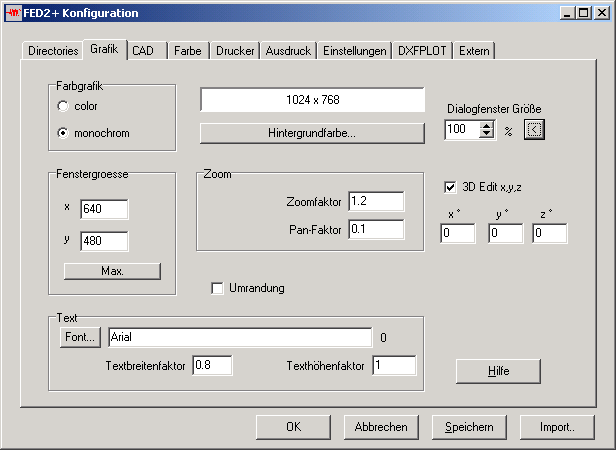Click the Hilfe button
The image size is (616, 450).
click(x=499, y=371)
